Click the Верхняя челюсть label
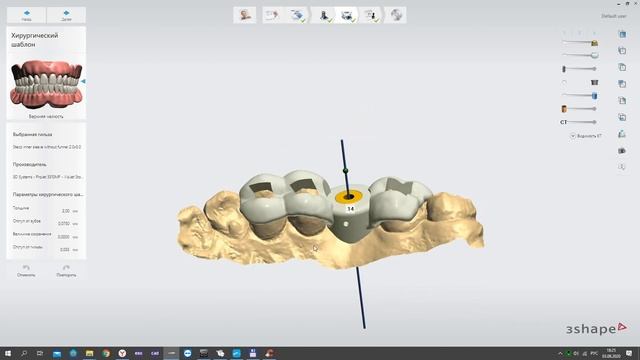The height and width of the screenshot is (360, 640). (x=46, y=116)
